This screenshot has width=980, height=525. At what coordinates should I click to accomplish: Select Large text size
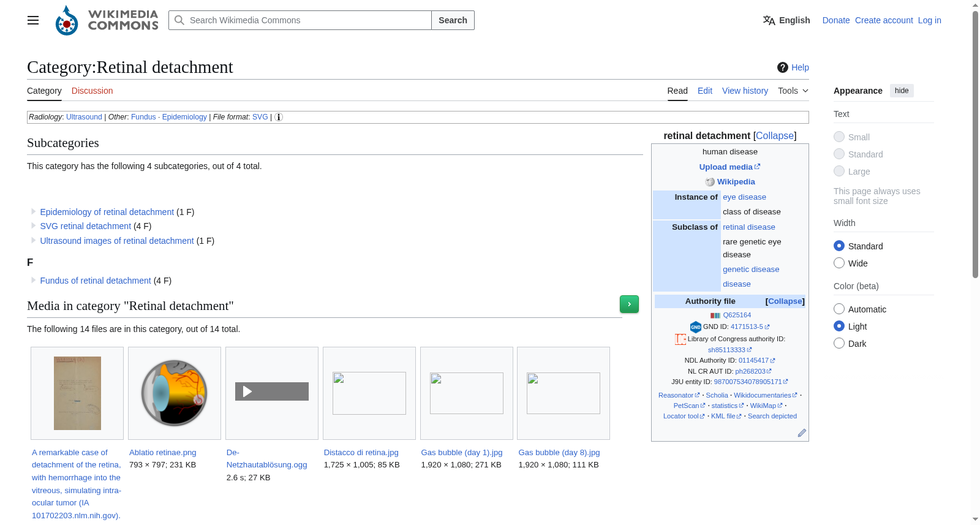tap(839, 171)
